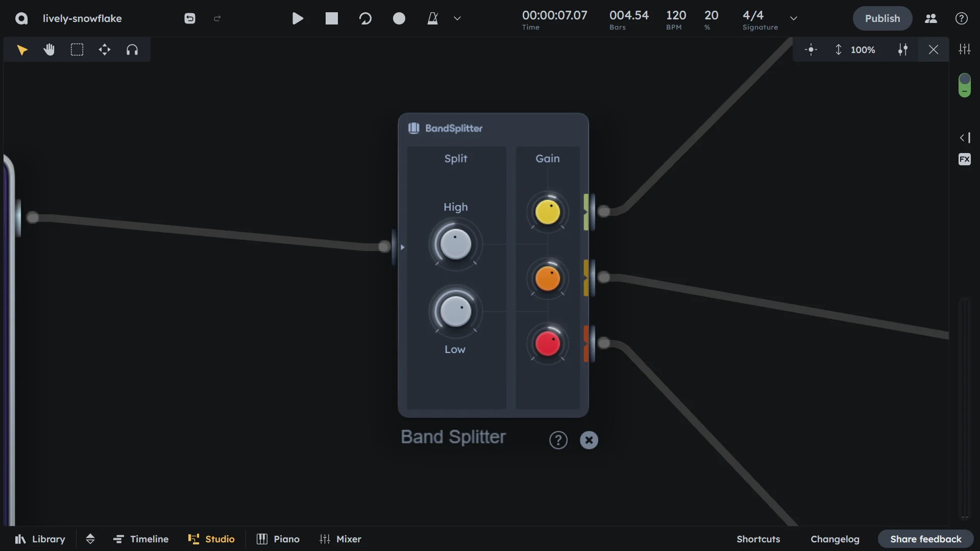Switch the green device toggle on the right
The width and height of the screenshot is (980, 551).
tap(965, 85)
